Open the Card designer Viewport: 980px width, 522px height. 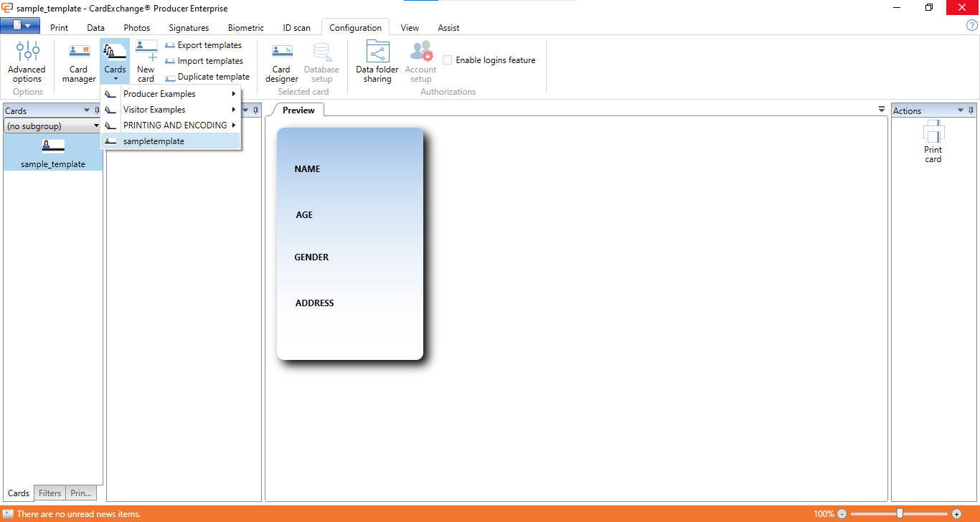pyautogui.click(x=281, y=62)
